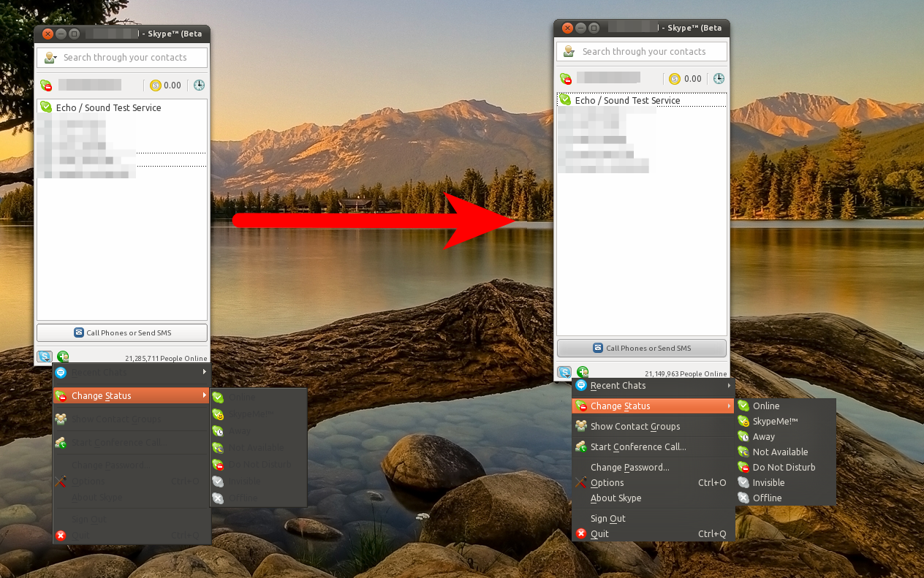This screenshot has height=578, width=924.
Task: Click the status icon beside profile name, right window
Action: point(566,78)
